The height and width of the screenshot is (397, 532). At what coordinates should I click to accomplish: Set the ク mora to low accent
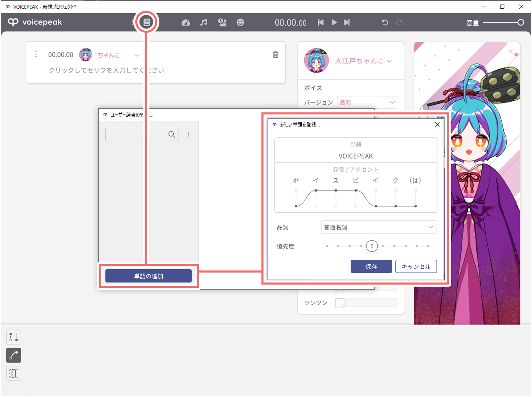395,206
